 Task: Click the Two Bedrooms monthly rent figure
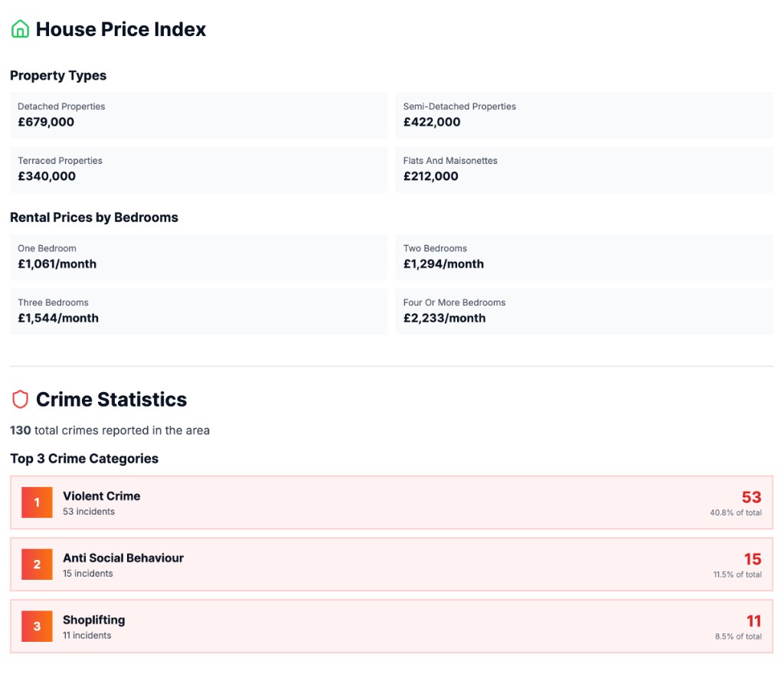coord(443,263)
